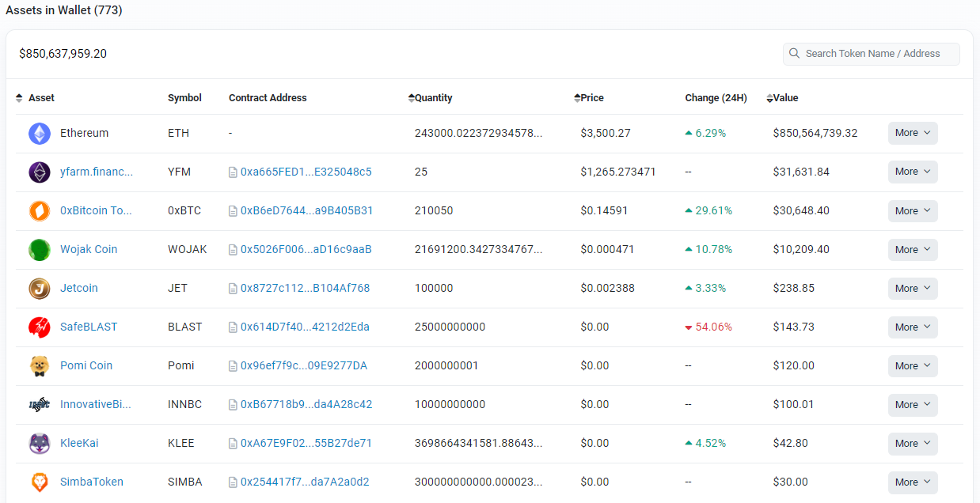Viewport: 980px width, 503px height.
Task: Open More dropdown for Wojak Coin row
Action: [x=913, y=250]
